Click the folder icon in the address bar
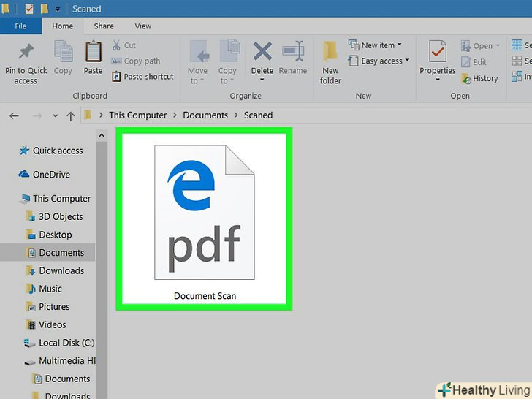 click(88, 115)
